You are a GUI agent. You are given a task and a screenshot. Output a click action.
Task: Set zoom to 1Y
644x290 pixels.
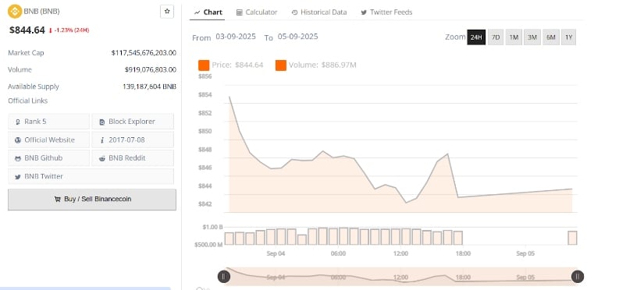[x=568, y=37]
